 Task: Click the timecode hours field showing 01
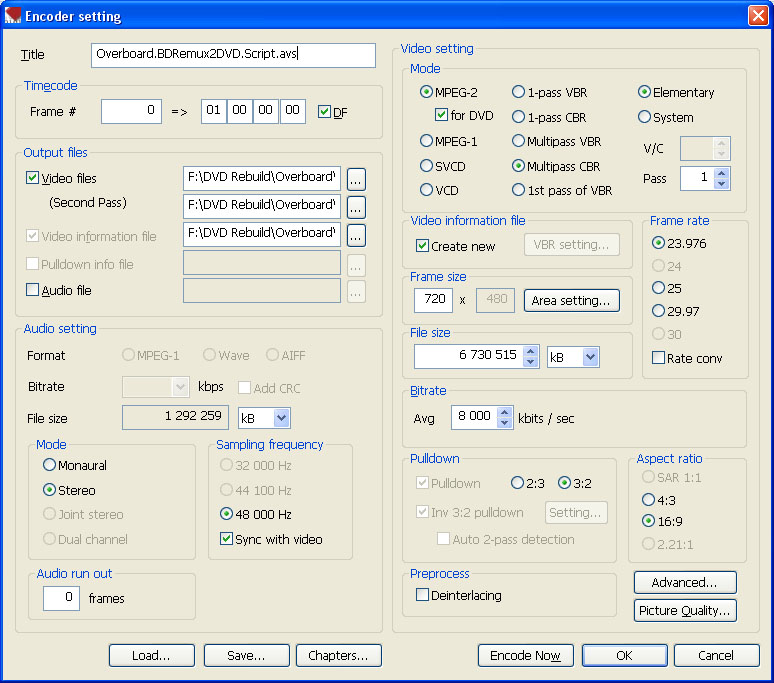click(214, 112)
